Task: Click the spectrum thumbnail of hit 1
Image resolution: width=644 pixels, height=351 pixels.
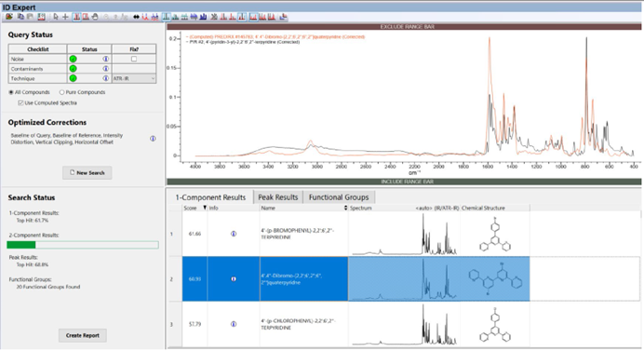Action: click(404, 234)
